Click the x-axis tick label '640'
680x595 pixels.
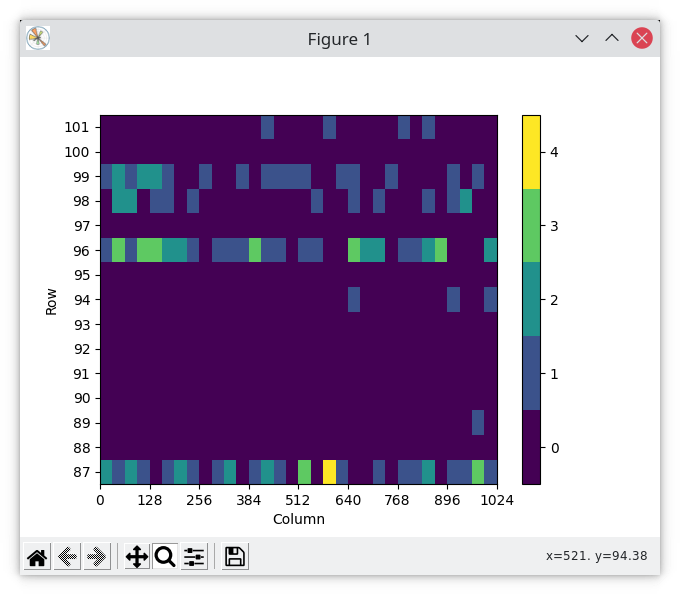tap(348, 500)
